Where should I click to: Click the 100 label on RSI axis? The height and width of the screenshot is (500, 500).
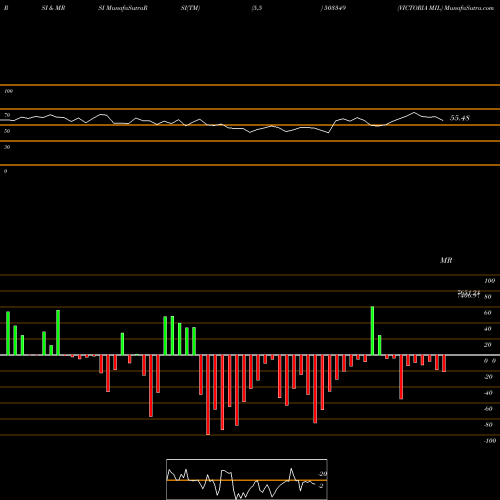tap(8, 91)
